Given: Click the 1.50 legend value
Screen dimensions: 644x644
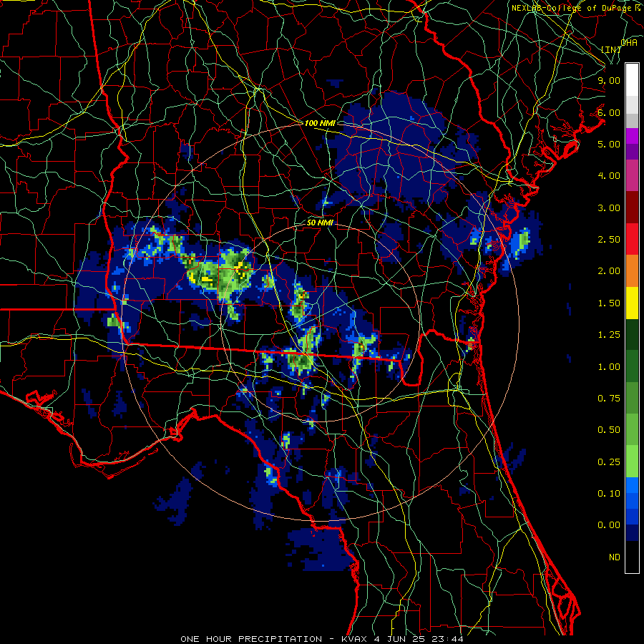Looking at the screenshot, I should tap(609, 303).
